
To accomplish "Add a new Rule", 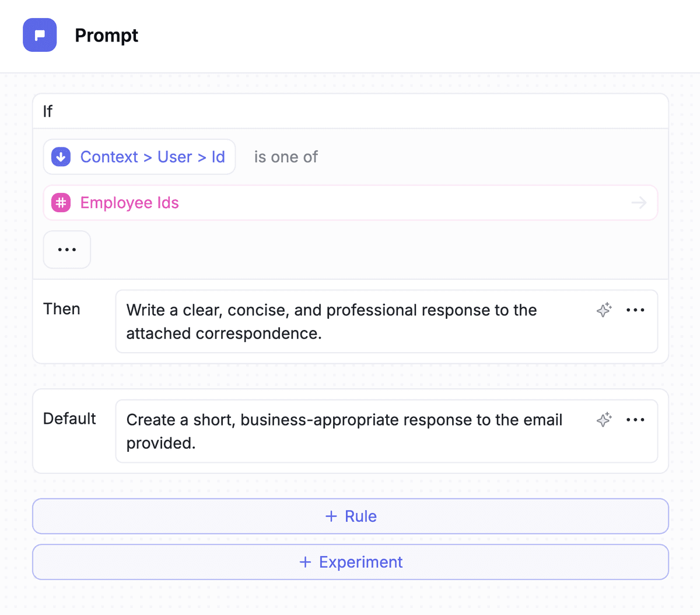I will 350,516.
